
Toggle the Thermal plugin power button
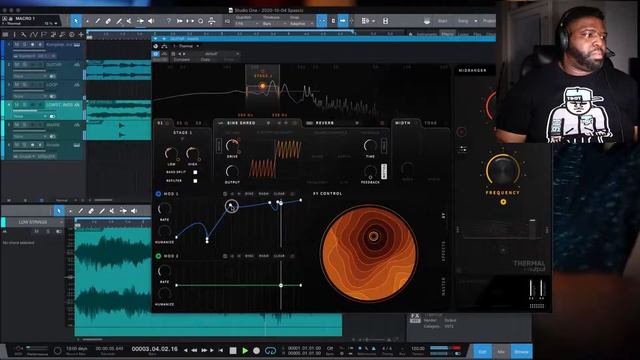coord(156,53)
